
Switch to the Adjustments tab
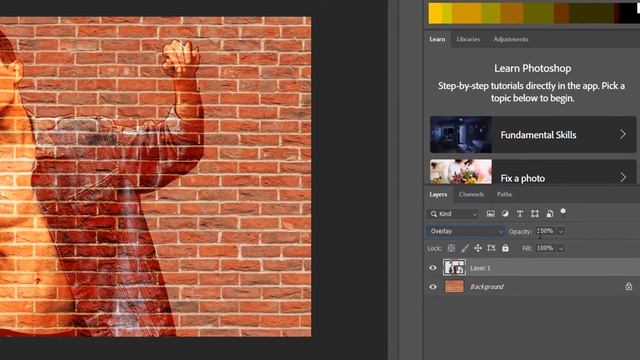point(511,40)
